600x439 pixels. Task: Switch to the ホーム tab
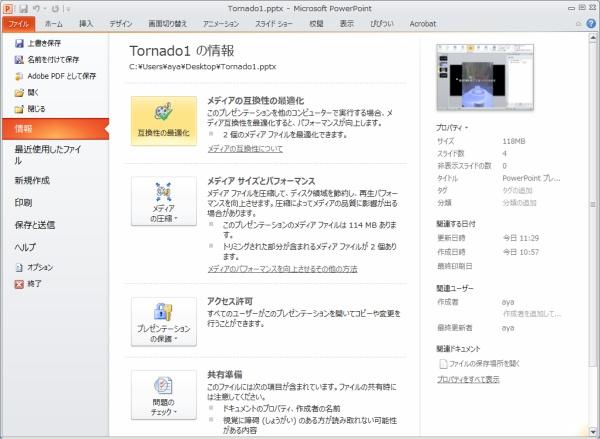[x=54, y=24]
